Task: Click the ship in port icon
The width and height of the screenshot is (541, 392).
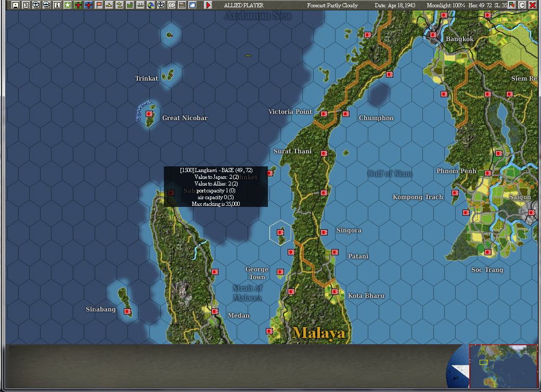Action: [140, 5]
